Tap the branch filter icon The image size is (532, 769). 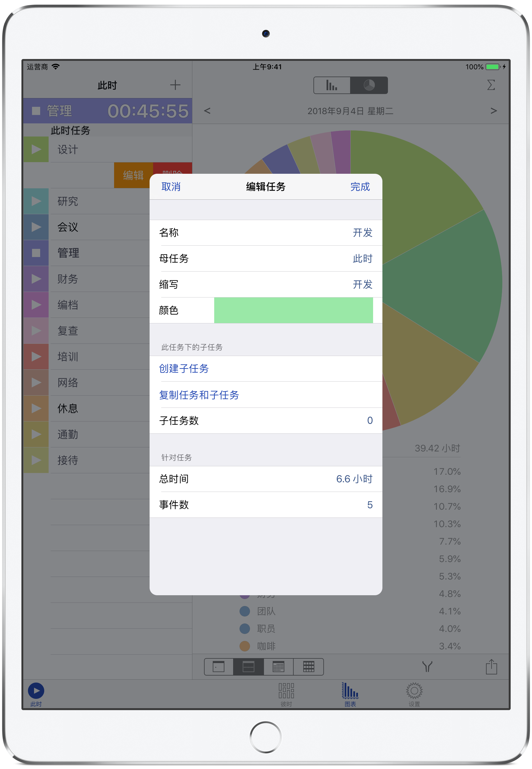point(427,667)
